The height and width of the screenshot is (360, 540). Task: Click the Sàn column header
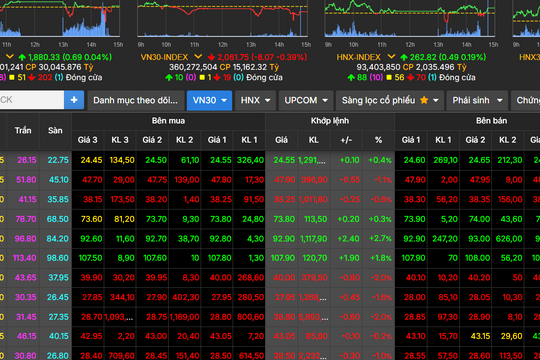[55, 131]
